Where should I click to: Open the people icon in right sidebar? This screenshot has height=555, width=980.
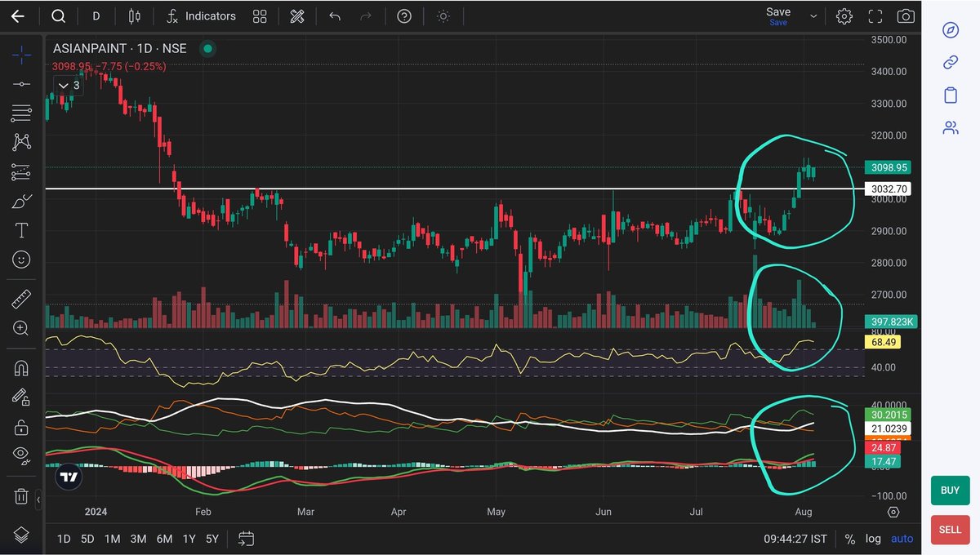(950, 127)
